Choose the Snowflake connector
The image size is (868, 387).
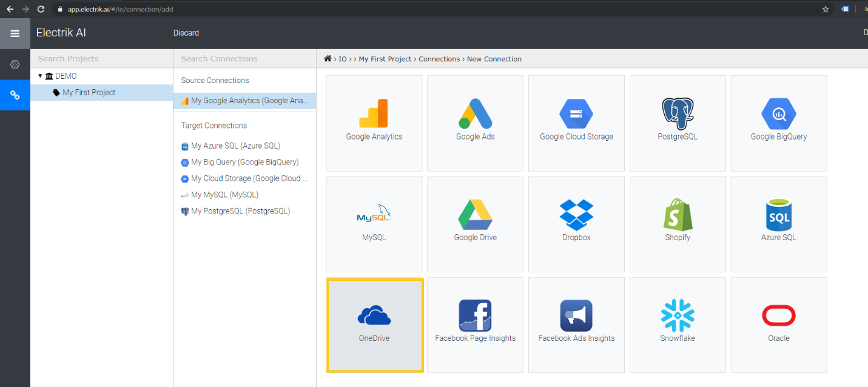tap(678, 325)
